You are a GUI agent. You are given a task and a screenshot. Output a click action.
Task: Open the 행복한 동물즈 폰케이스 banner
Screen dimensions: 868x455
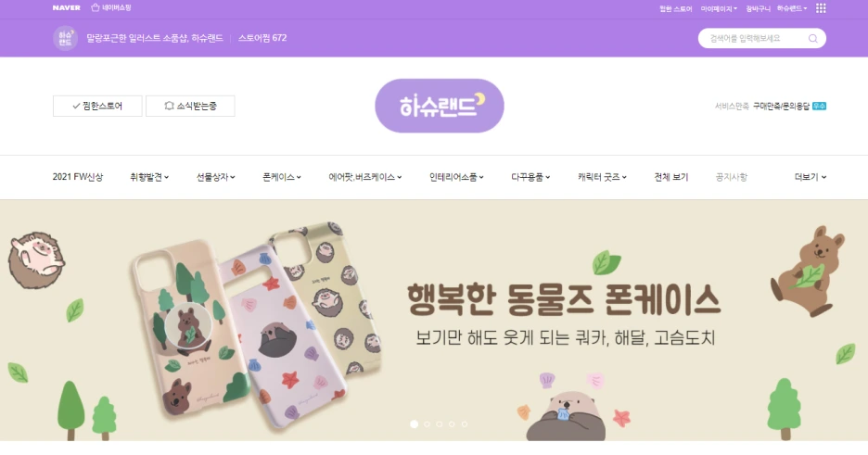pyautogui.click(x=434, y=320)
